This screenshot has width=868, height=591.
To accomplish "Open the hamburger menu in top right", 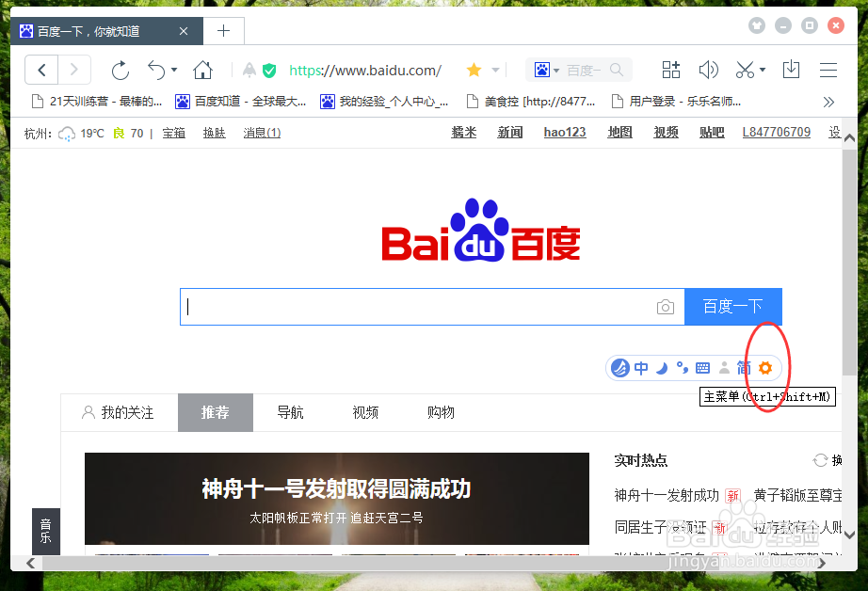I will 828,70.
